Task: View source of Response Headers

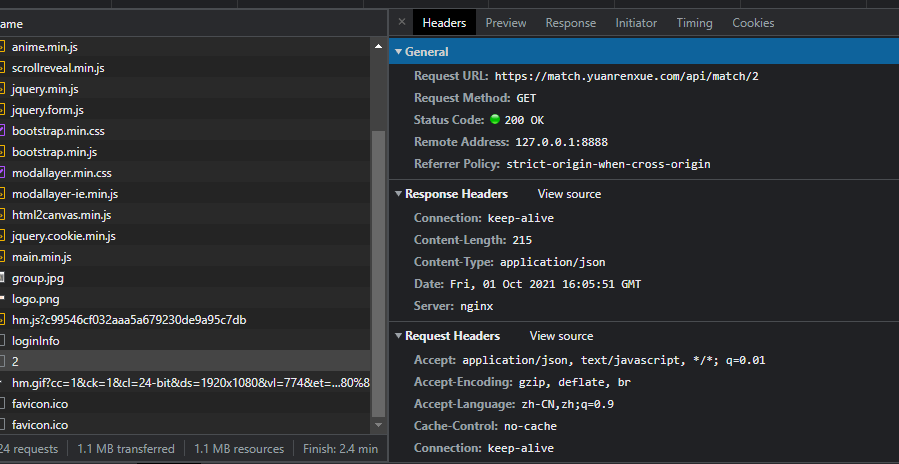Action: point(569,194)
